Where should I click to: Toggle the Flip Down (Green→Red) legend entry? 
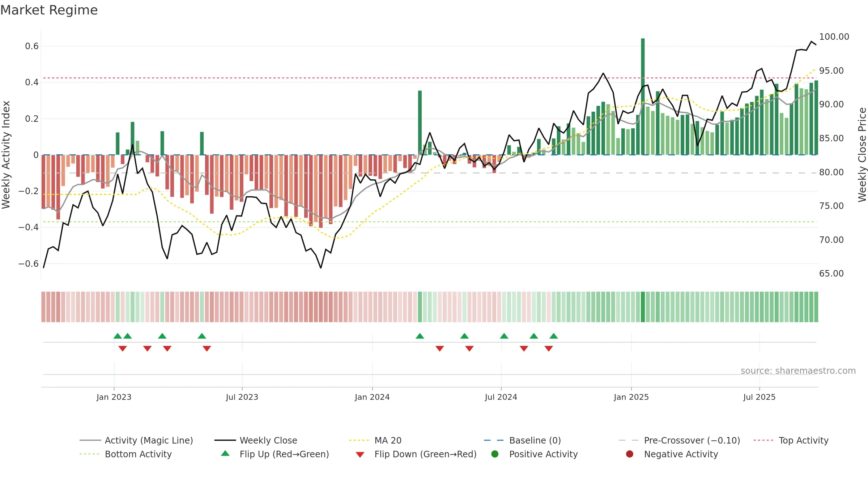coord(416,454)
